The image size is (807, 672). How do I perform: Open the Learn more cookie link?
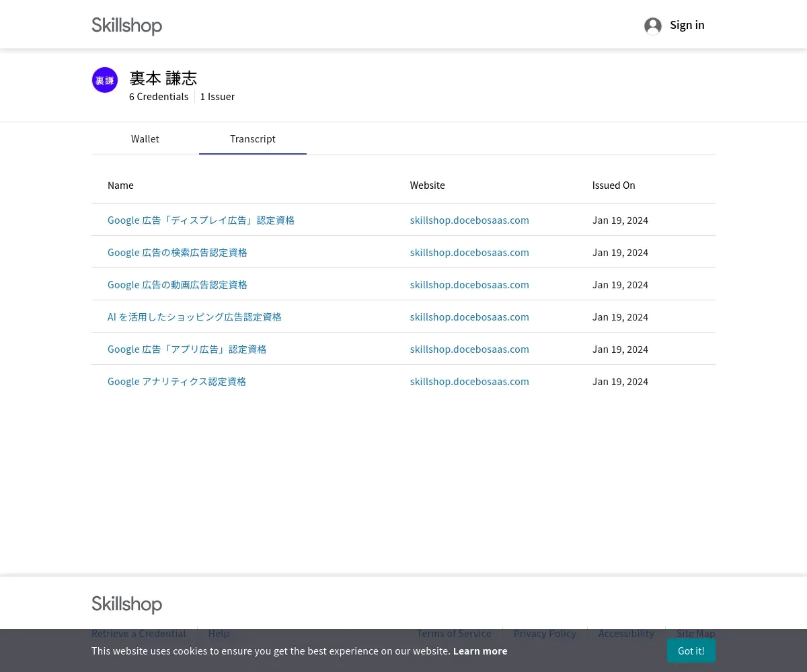[x=480, y=650]
